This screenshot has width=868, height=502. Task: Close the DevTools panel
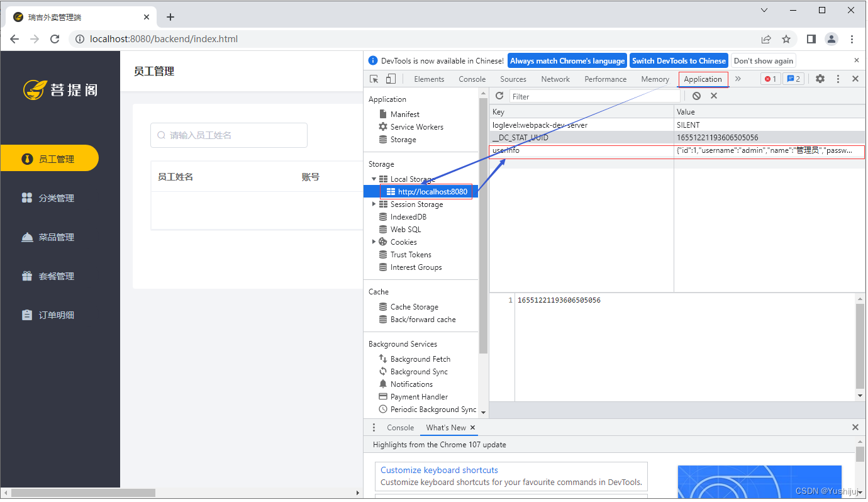(x=855, y=79)
